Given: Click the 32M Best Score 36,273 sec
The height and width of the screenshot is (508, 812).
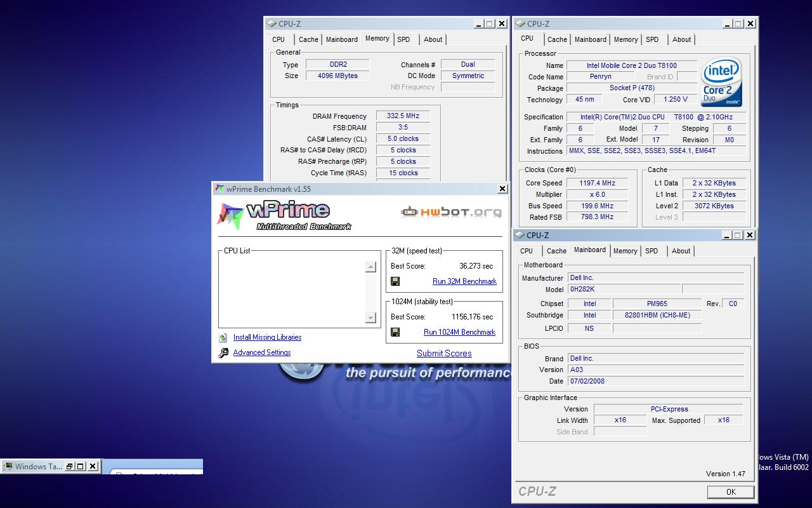Looking at the screenshot, I should pyautogui.click(x=476, y=266).
